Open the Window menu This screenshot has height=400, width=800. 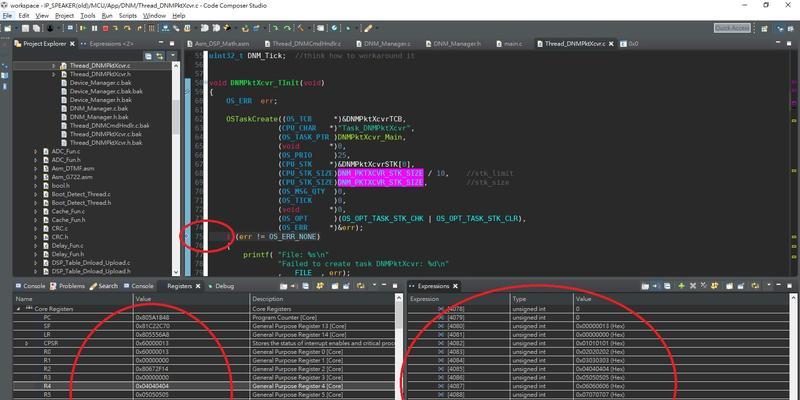pyautogui.click(x=154, y=16)
